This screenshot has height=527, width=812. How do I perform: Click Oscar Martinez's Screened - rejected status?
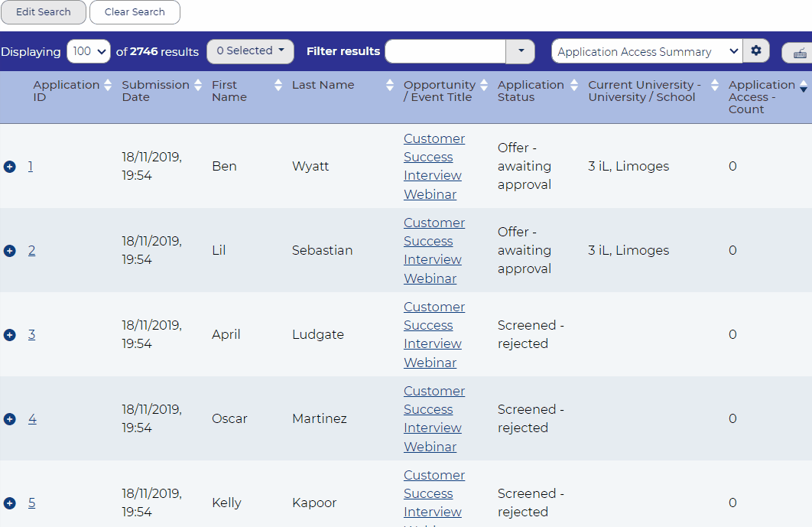pyautogui.click(x=531, y=418)
